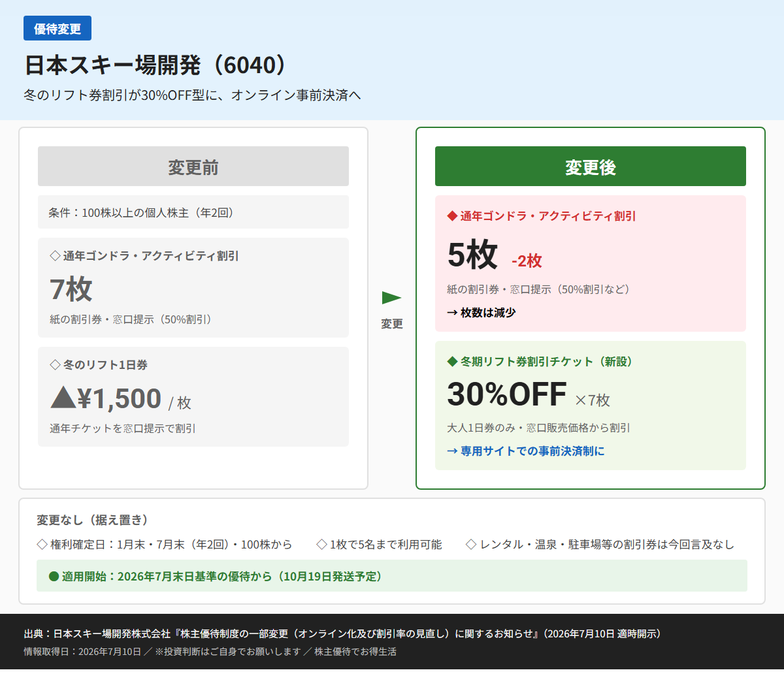Click the green diamond icon beside 冬期リフト券割引チケット
Image resolution: width=784 pixels, height=685 pixels.
[x=452, y=362]
